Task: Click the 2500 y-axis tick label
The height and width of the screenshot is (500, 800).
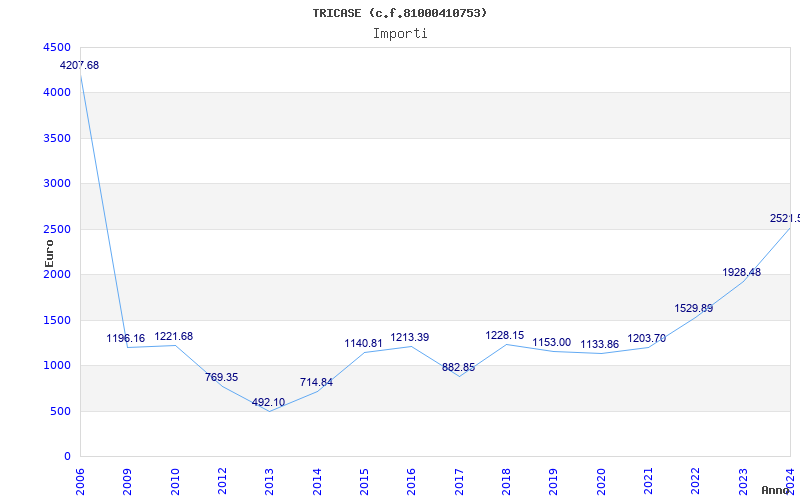Action: (x=57, y=230)
